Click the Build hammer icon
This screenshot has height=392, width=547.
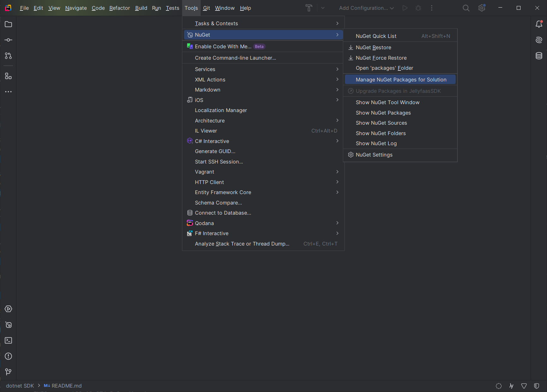[x=309, y=8]
